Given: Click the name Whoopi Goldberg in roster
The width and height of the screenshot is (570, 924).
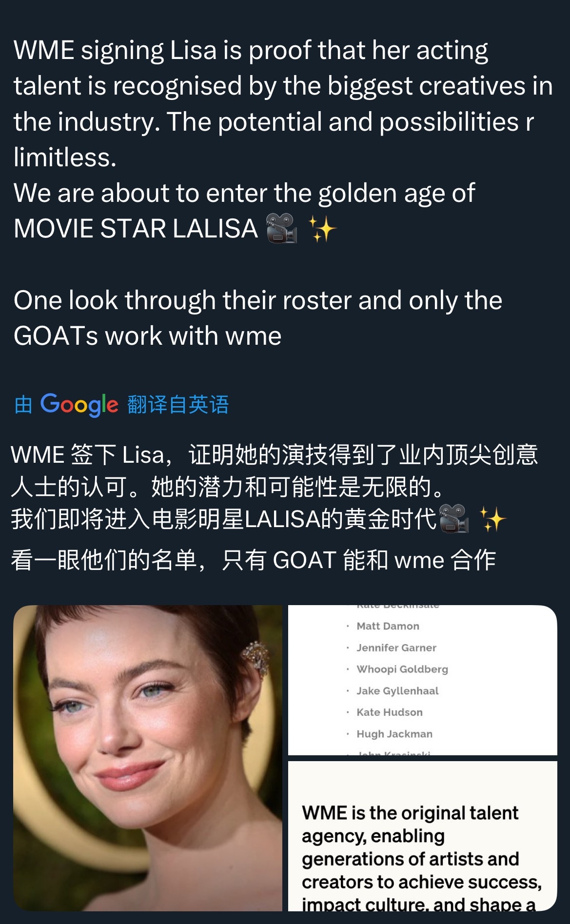Looking at the screenshot, I should (x=402, y=669).
